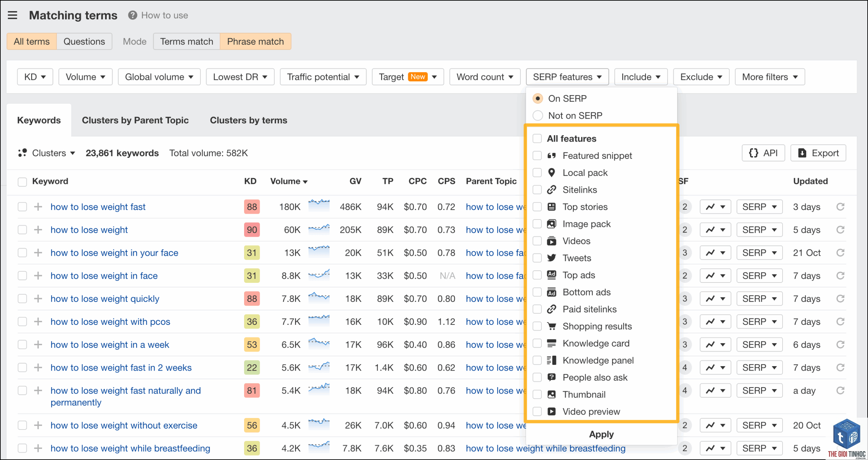The height and width of the screenshot is (460, 868).
Task: Add 'how to lose weight fast' with plus icon
Action: click(x=38, y=207)
